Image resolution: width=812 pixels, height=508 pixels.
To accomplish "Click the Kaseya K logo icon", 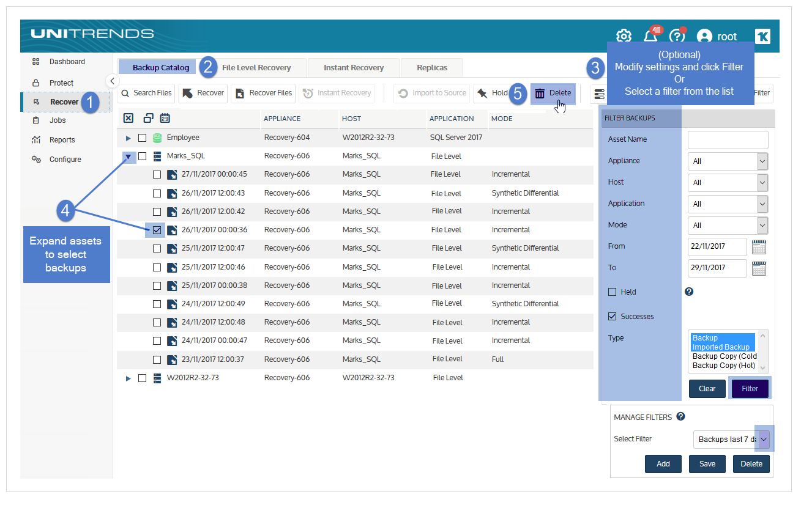I will coord(762,36).
